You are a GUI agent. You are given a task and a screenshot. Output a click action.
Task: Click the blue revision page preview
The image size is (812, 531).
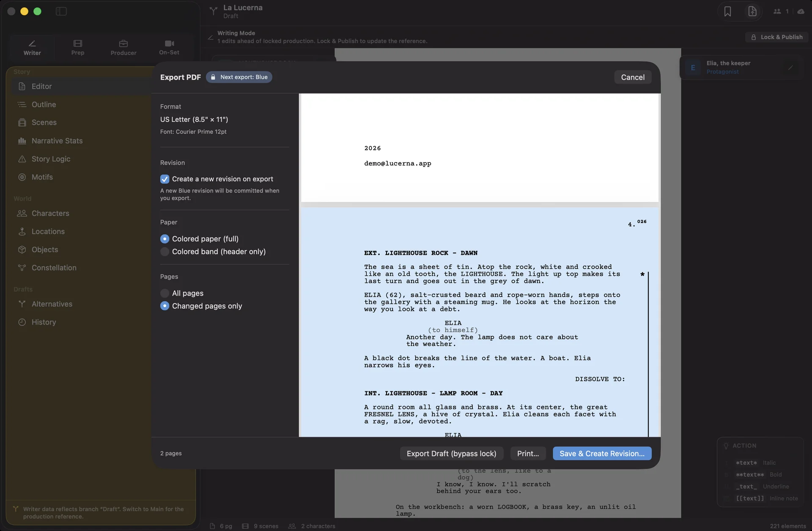click(480, 322)
